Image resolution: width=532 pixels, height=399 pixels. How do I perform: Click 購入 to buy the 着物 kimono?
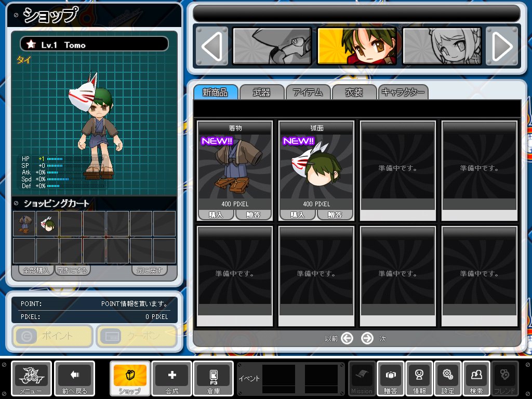pos(216,215)
